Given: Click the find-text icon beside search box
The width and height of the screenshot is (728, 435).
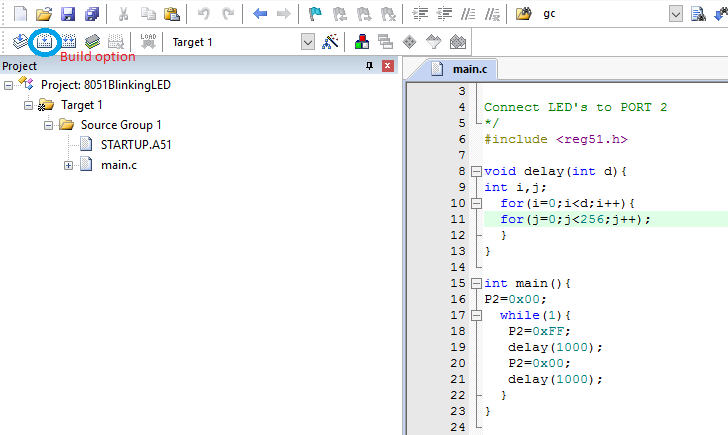Looking at the screenshot, I should [698, 14].
